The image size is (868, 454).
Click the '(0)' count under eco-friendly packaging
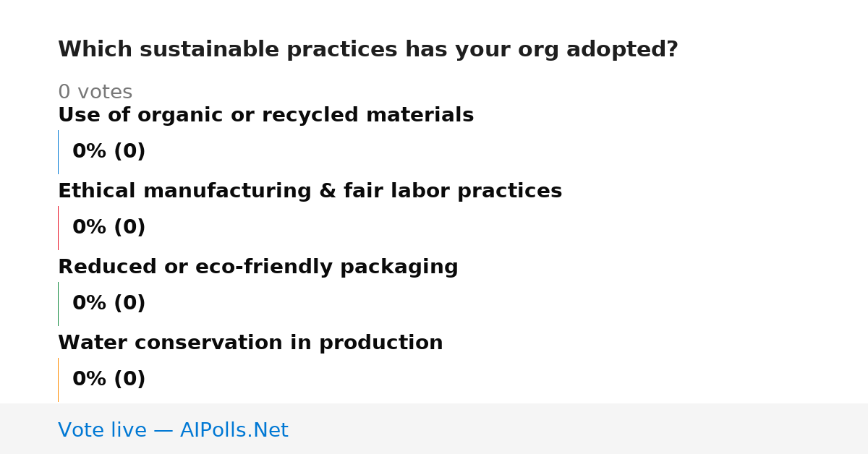pos(129,304)
